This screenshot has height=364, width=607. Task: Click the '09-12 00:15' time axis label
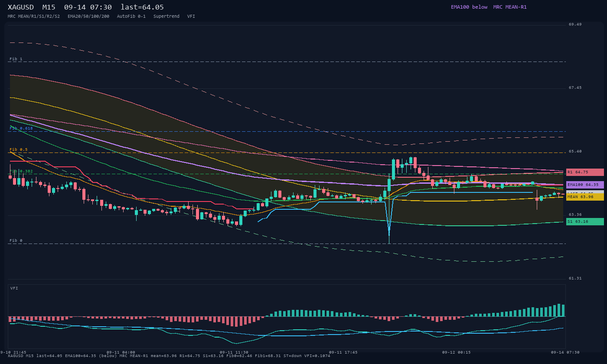point(457,352)
